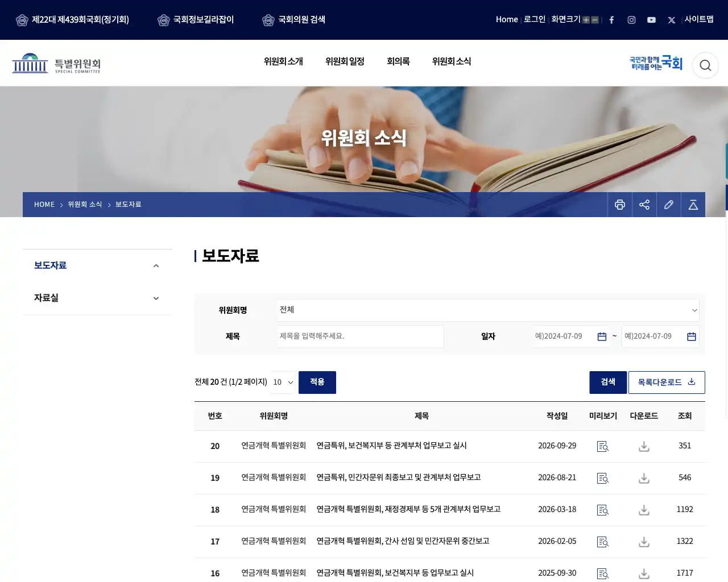
Task: Open the 회의록 menu
Action: point(398,61)
